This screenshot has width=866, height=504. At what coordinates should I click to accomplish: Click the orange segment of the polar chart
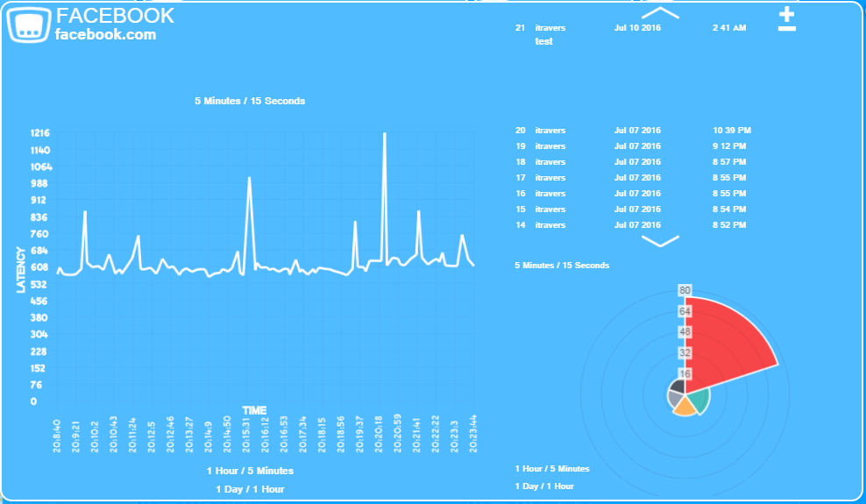tap(685, 408)
